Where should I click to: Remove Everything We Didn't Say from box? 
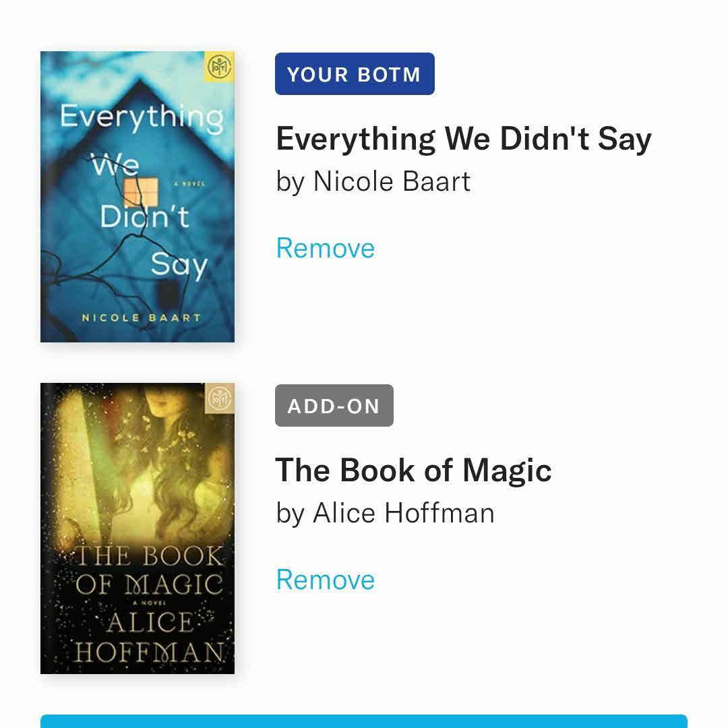pyautogui.click(x=325, y=248)
